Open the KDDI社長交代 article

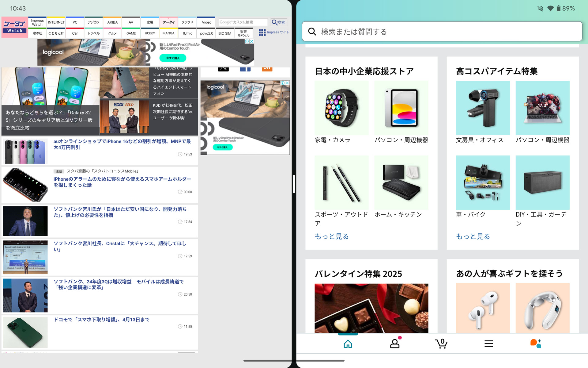[x=149, y=117]
